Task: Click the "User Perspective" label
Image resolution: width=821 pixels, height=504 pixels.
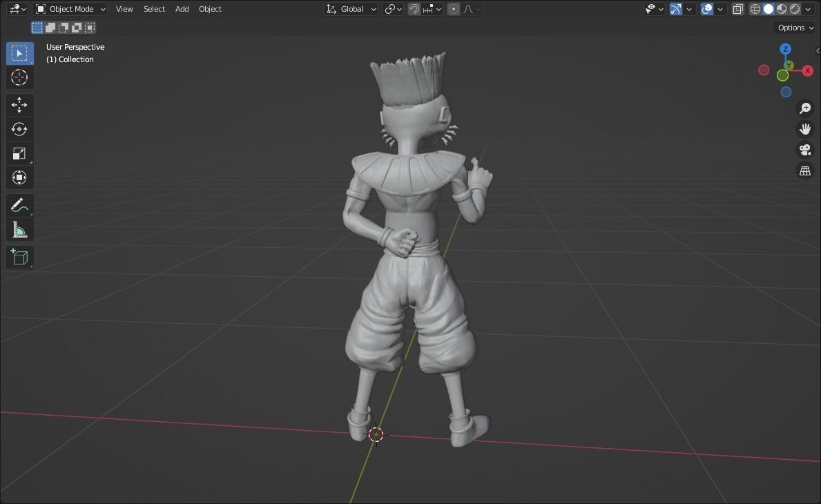Action: click(x=75, y=47)
